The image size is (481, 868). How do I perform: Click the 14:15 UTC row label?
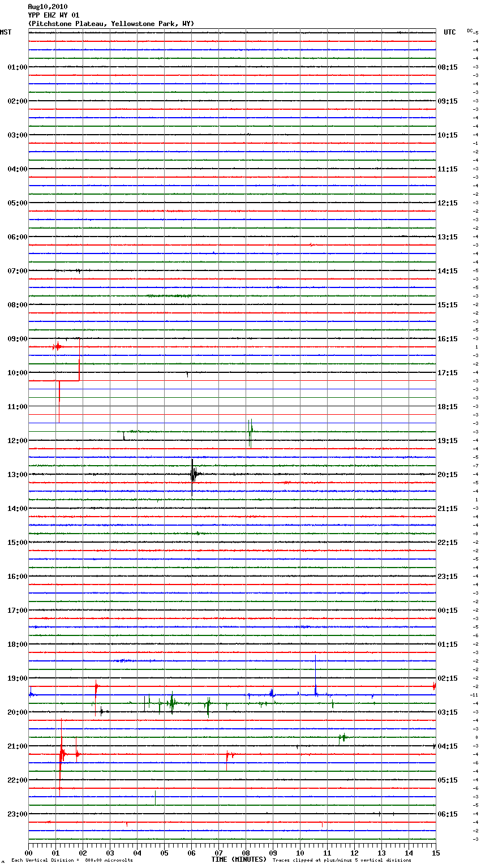(448, 271)
